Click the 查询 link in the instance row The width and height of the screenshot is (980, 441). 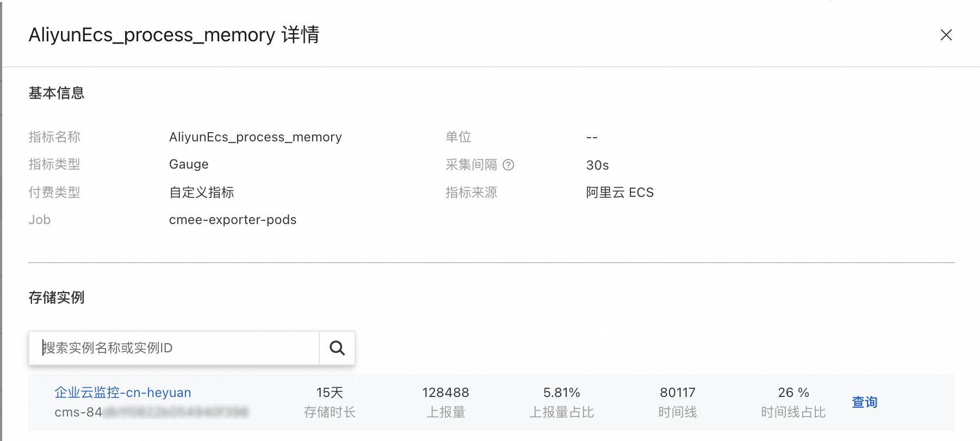pos(864,402)
